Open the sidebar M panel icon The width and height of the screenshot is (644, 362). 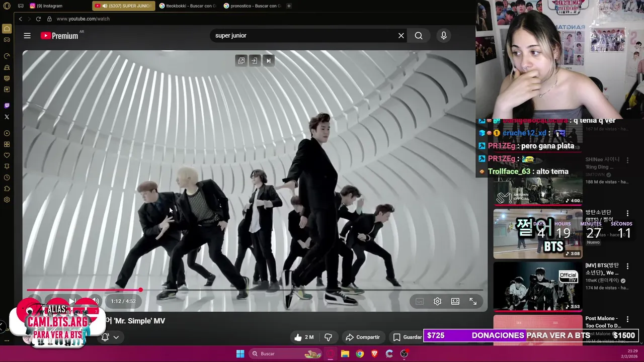[x=7, y=89]
